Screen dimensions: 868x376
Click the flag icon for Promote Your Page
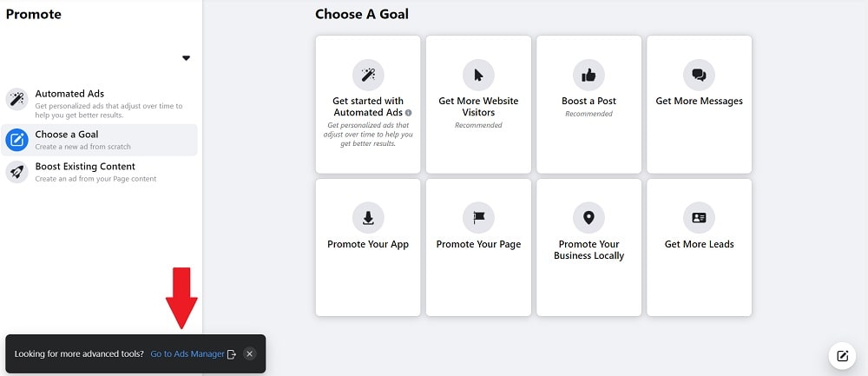[x=478, y=218]
